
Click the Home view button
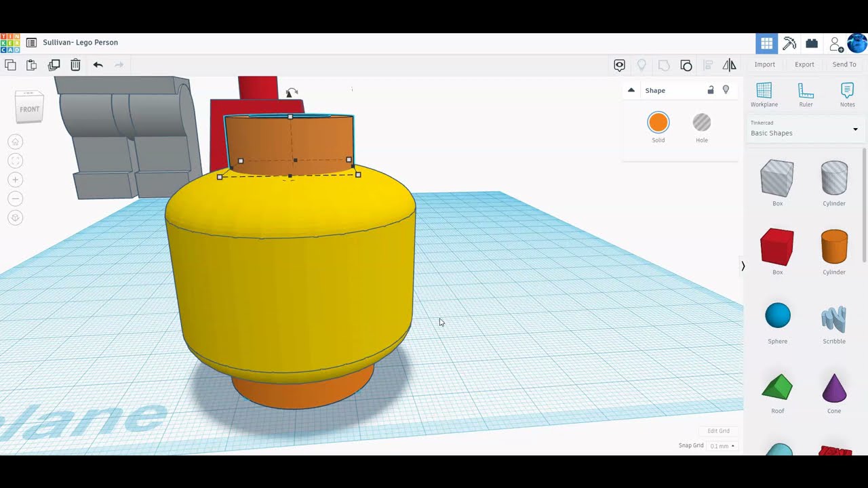(x=16, y=142)
